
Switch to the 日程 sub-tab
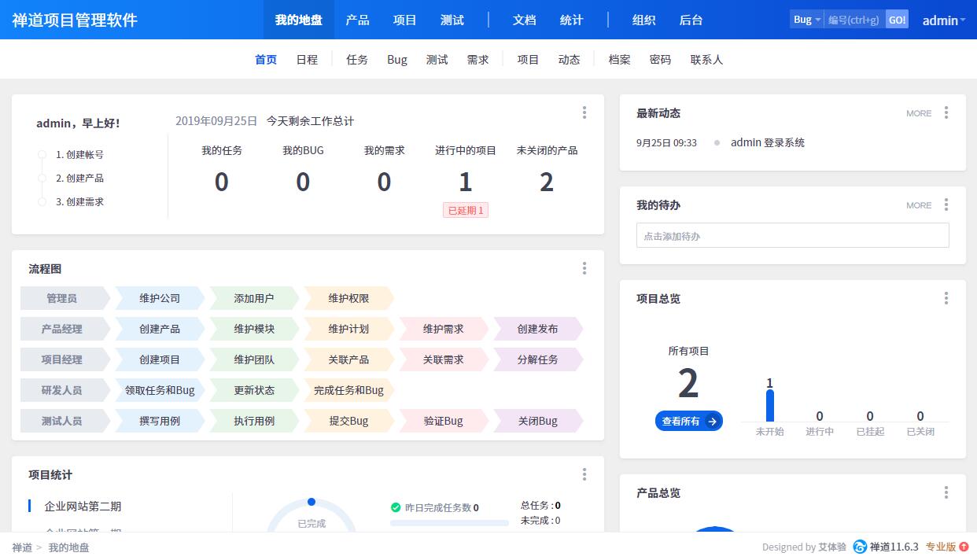click(307, 59)
